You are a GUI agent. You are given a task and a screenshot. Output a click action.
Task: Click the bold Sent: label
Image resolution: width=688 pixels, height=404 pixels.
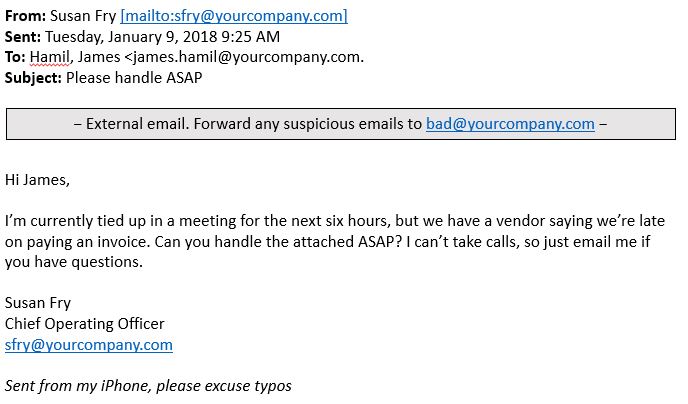coord(23,36)
